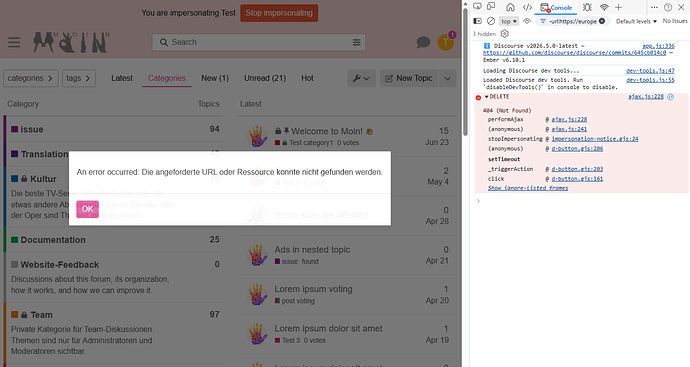
Task: Open the Unread (21) tab
Action: (x=265, y=78)
